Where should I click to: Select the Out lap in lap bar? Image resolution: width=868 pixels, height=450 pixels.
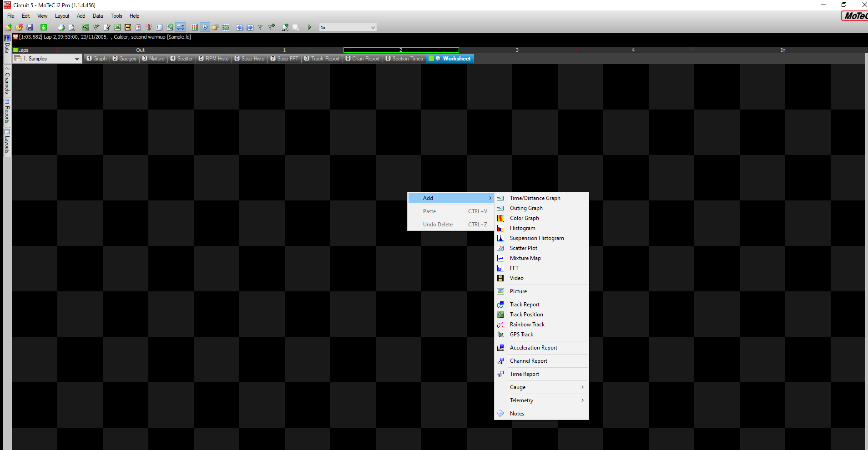pos(141,50)
